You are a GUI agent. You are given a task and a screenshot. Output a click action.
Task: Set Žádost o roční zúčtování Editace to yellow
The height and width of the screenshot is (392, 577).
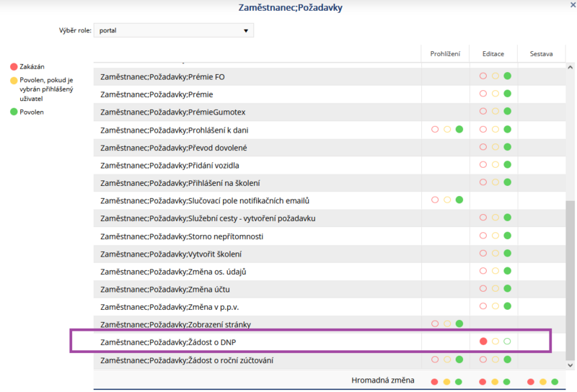click(x=495, y=360)
